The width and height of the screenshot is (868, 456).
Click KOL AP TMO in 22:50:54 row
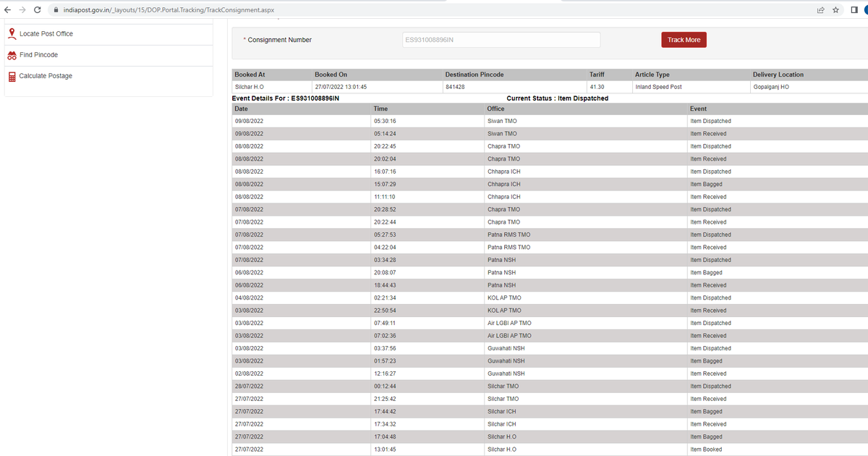coord(504,311)
